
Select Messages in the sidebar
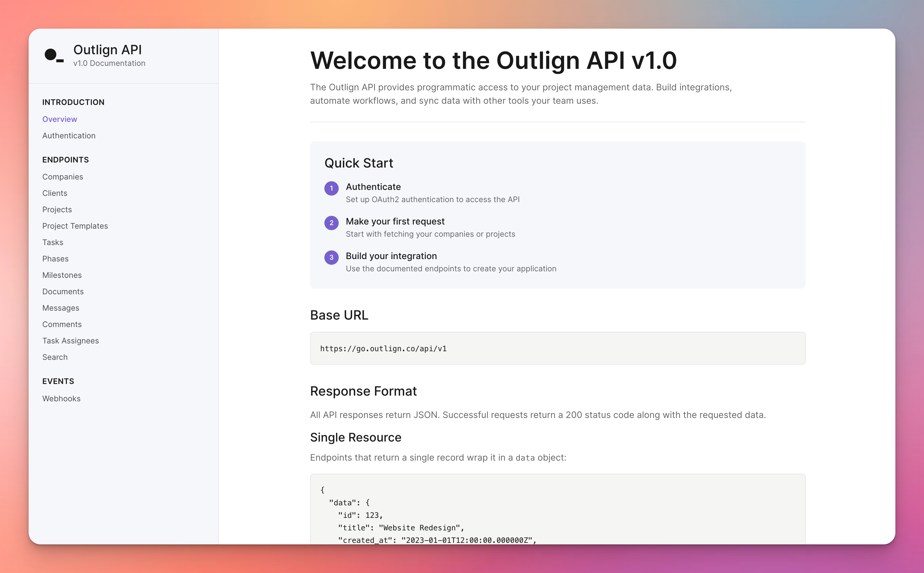click(x=60, y=308)
